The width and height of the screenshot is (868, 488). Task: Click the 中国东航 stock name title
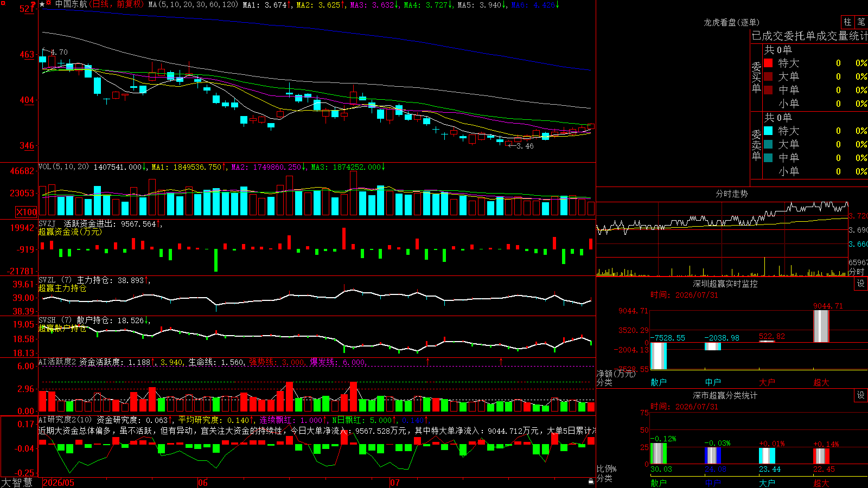click(x=71, y=4)
